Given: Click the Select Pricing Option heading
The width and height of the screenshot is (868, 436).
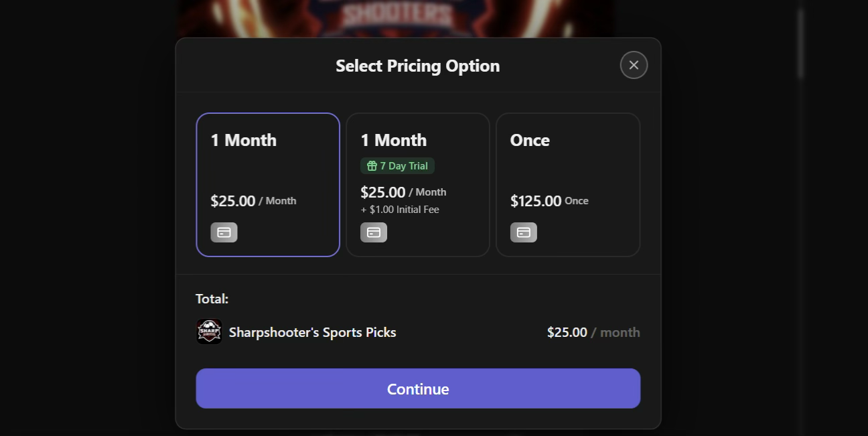Looking at the screenshot, I should (417, 66).
